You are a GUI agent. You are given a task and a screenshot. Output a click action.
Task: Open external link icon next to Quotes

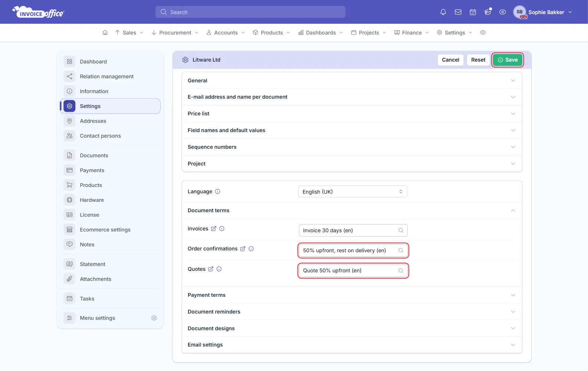click(x=211, y=269)
